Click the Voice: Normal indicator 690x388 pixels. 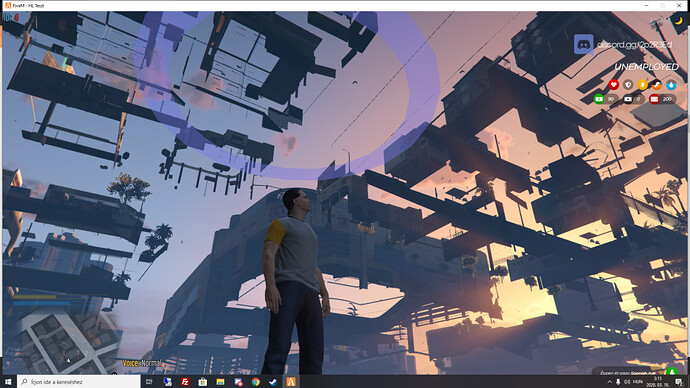142,363
